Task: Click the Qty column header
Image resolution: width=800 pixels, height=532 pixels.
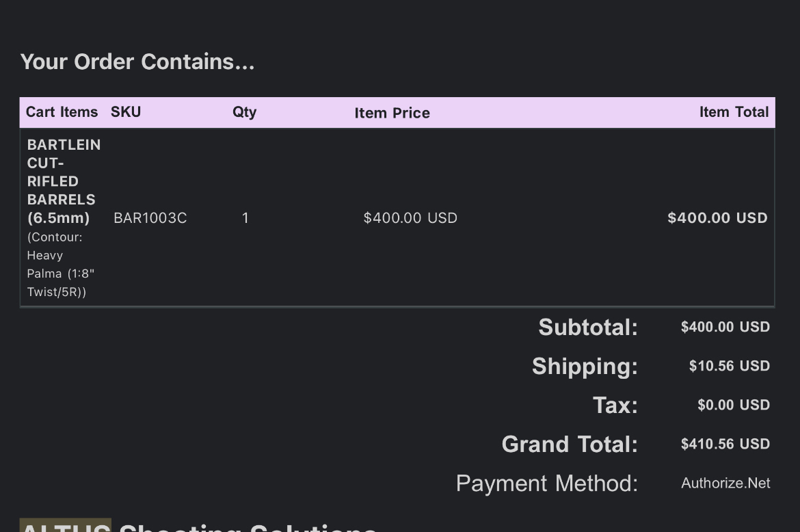Action: tap(244, 112)
